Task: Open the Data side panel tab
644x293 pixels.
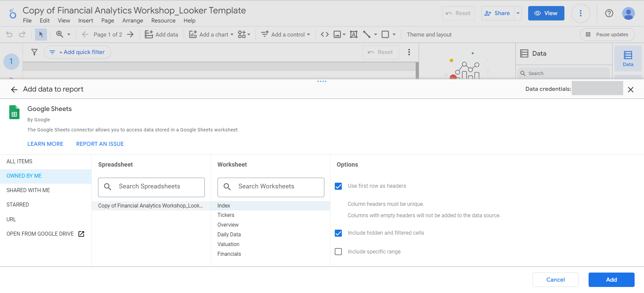Action: (x=628, y=59)
